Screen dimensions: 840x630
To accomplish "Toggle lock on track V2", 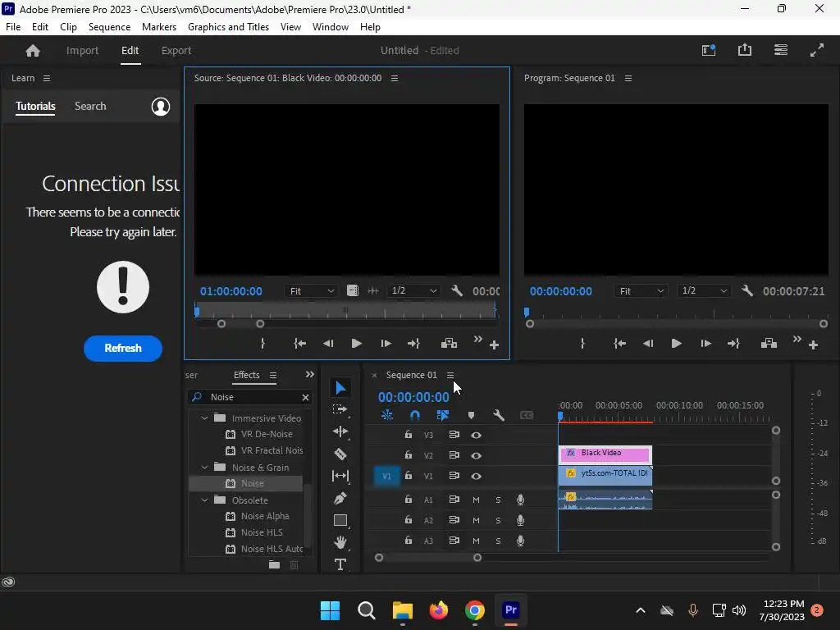I will pos(409,454).
